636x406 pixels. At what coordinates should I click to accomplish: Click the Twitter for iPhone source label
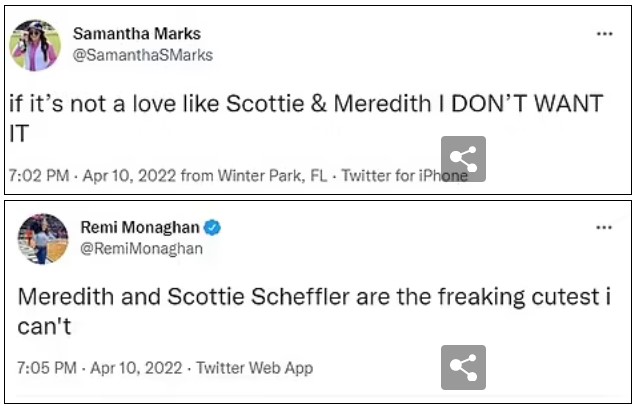(x=404, y=176)
